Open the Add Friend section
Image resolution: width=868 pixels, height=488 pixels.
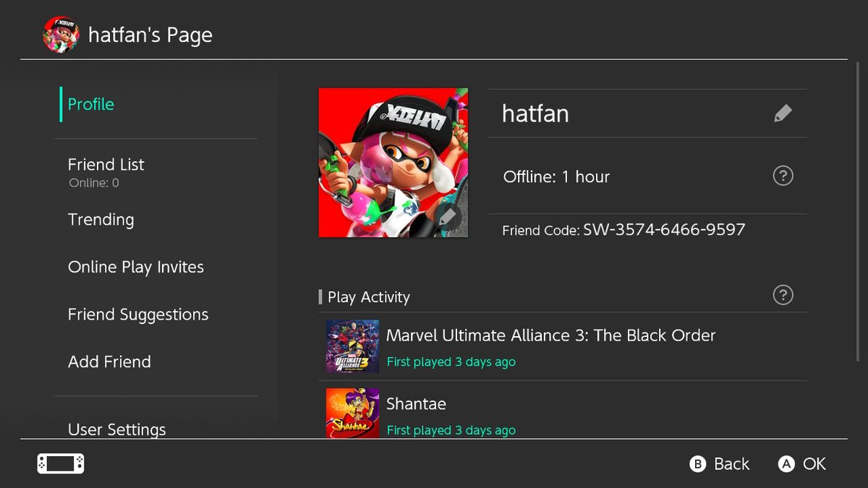109,361
